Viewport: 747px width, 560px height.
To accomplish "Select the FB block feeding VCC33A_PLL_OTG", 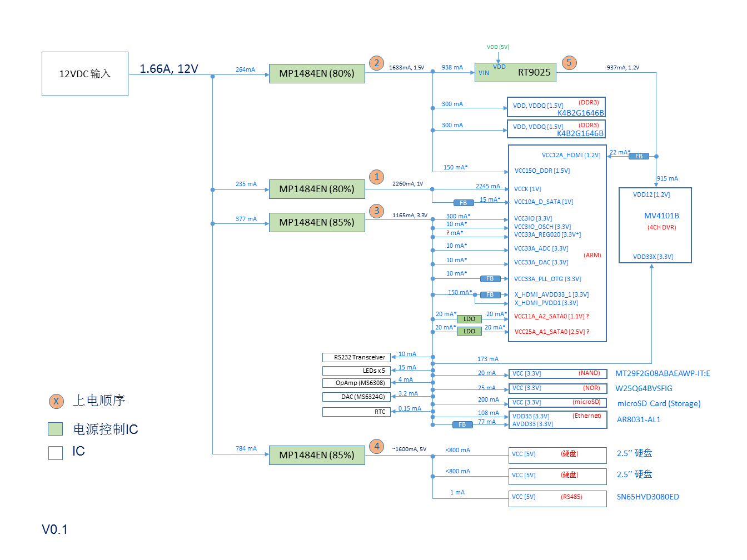I will (x=490, y=279).
